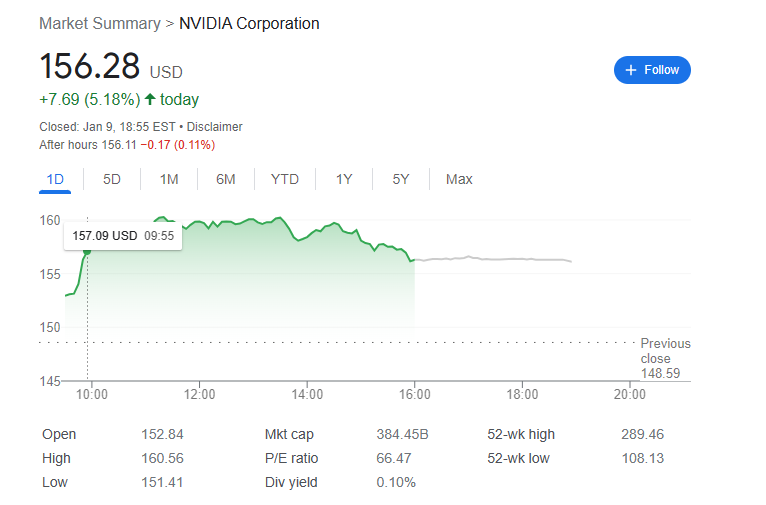
Task: Click the P/E ratio value 66.47
Action: click(394, 458)
